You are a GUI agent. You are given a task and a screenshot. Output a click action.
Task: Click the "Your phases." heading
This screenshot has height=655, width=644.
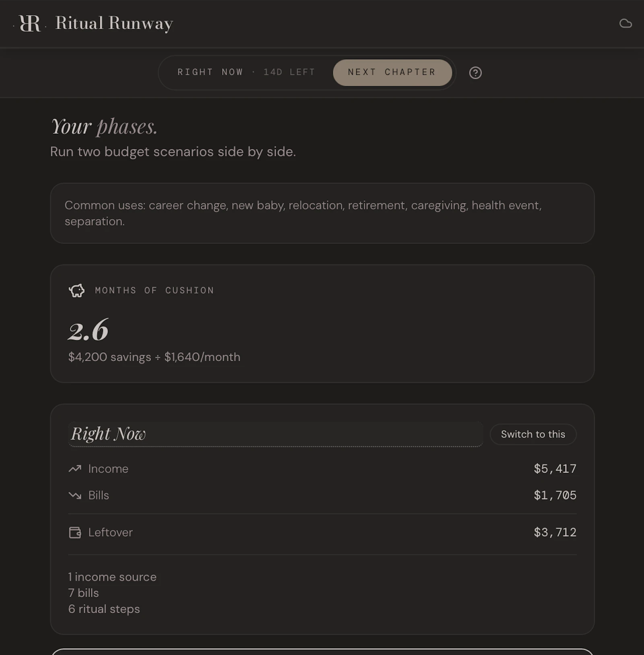104,126
